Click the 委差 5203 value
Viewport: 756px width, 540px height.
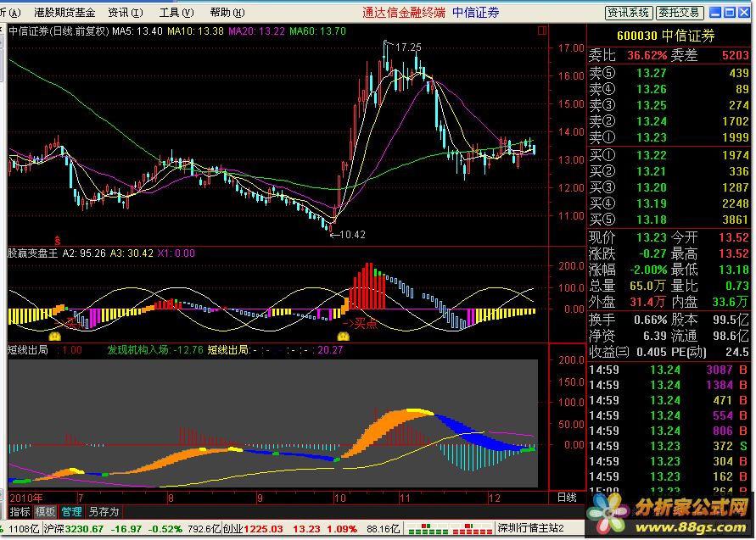tap(736, 55)
